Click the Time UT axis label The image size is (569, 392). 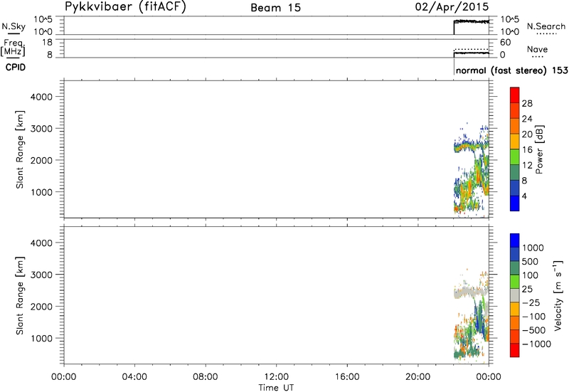[x=276, y=388]
